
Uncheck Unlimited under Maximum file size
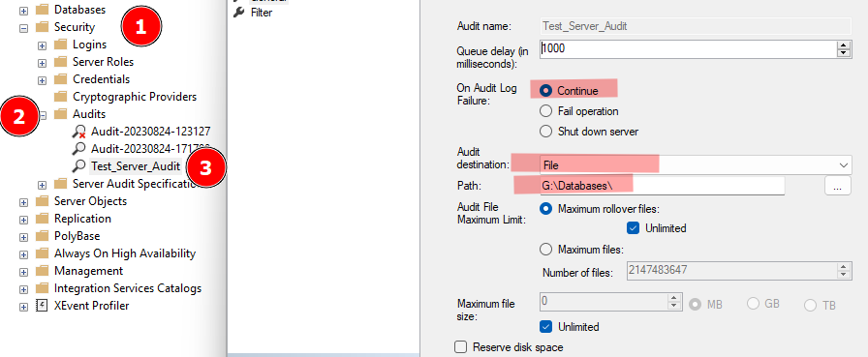point(545,327)
